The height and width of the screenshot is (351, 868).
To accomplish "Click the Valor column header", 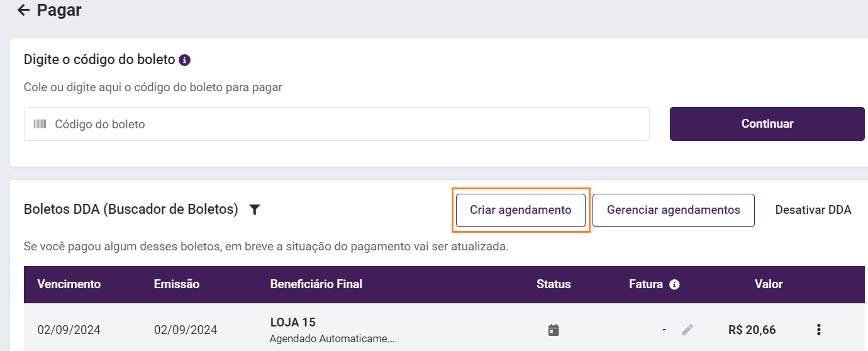I will [x=769, y=284].
